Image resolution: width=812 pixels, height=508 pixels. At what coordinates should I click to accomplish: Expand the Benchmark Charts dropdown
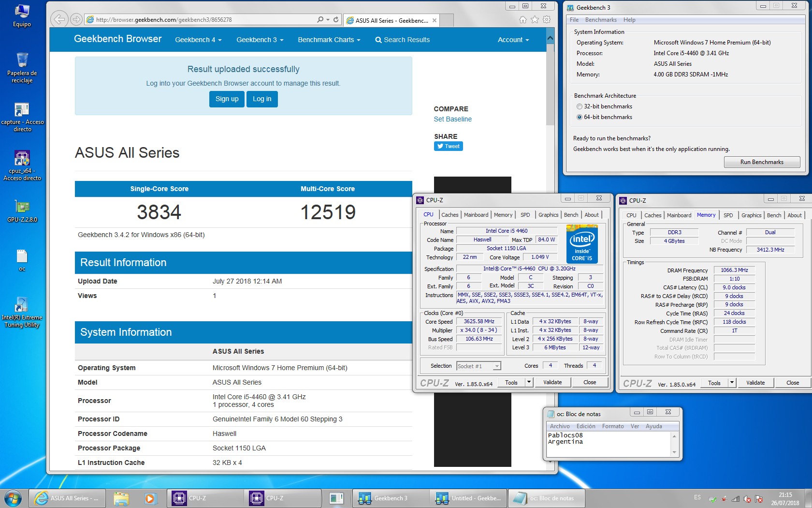[329, 40]
